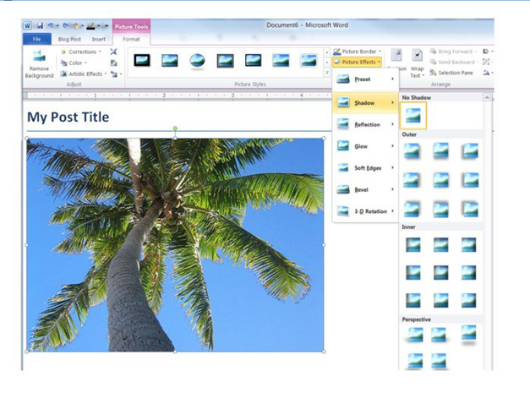Click the Change Picture icon
530x420 pixels.
tap(113, 63)
